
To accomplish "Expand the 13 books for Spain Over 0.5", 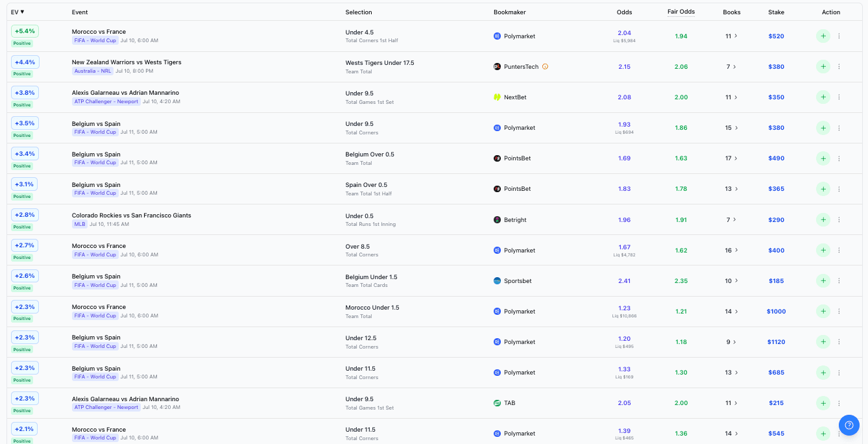I will pyautogui.click(x=732, y=189).
